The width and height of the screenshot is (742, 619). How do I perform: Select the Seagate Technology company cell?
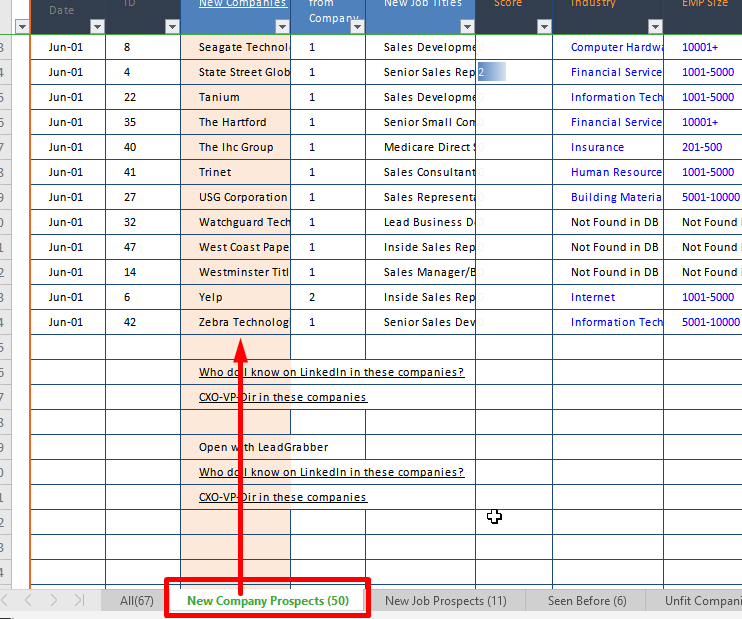tap(236, 47)
